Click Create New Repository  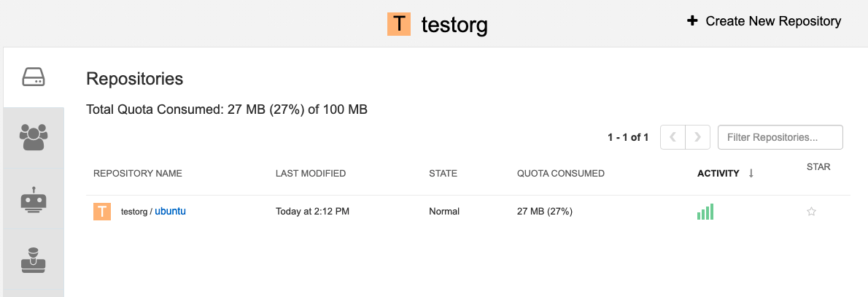click(773, 21)
